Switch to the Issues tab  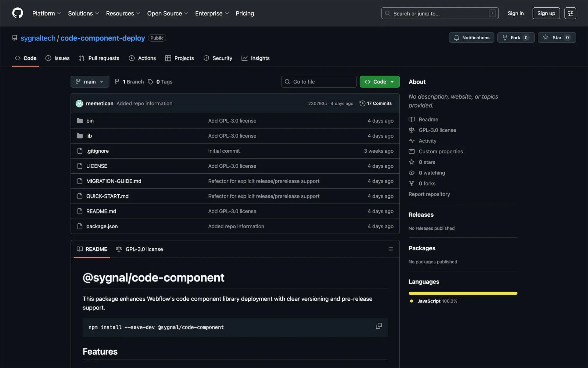(x=57, y=58)
